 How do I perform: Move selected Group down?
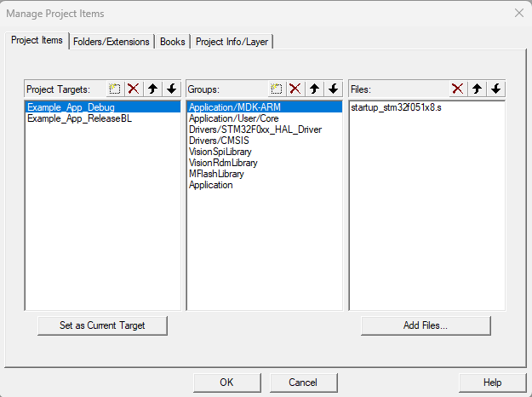[x=333, y=89]
